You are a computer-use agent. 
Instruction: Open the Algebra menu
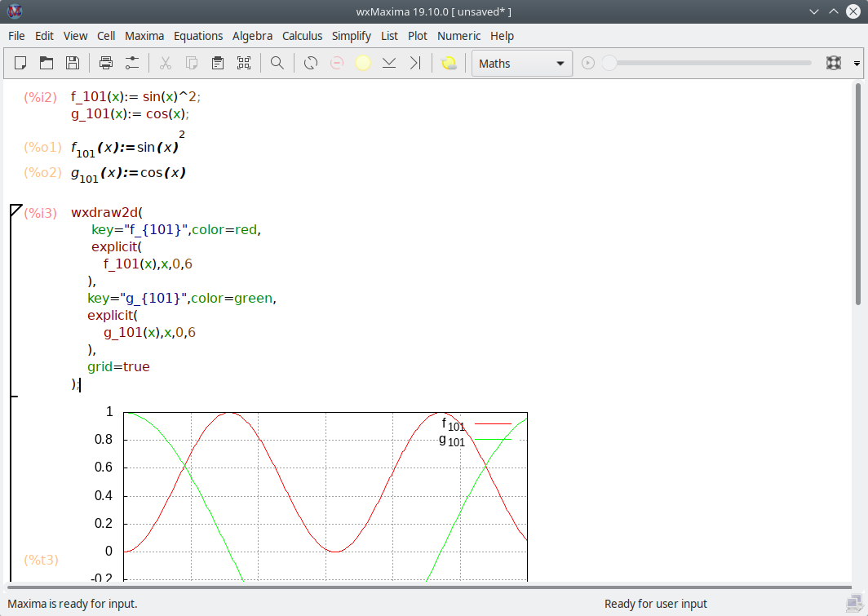pos(252,36)
